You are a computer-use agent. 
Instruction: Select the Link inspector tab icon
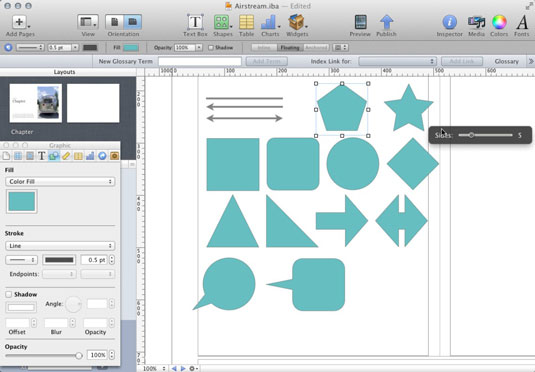coord(102,156)
